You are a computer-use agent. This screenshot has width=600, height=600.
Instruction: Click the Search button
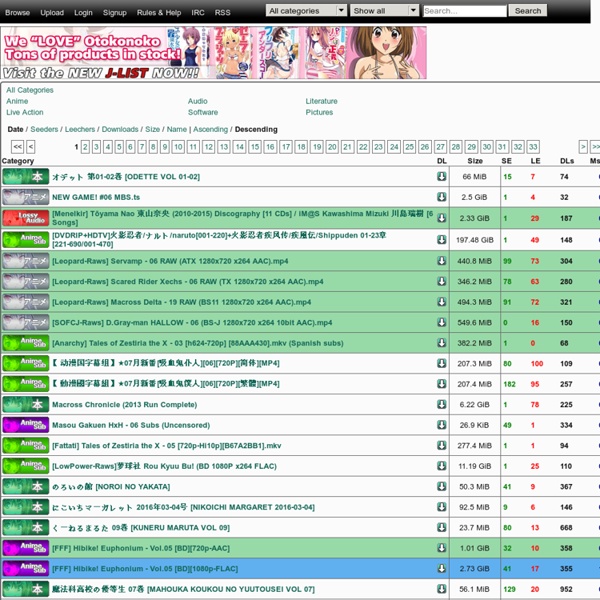528,11
